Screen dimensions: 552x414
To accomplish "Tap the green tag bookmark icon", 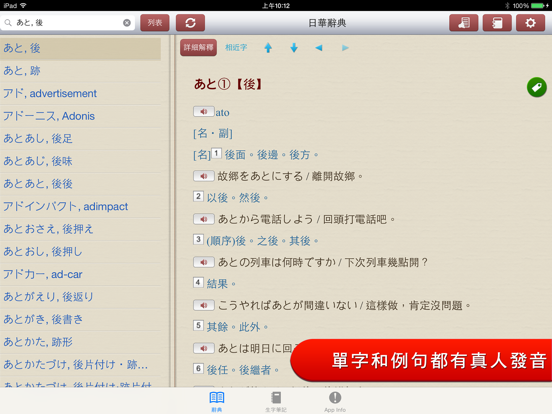I will coord(537,87).
